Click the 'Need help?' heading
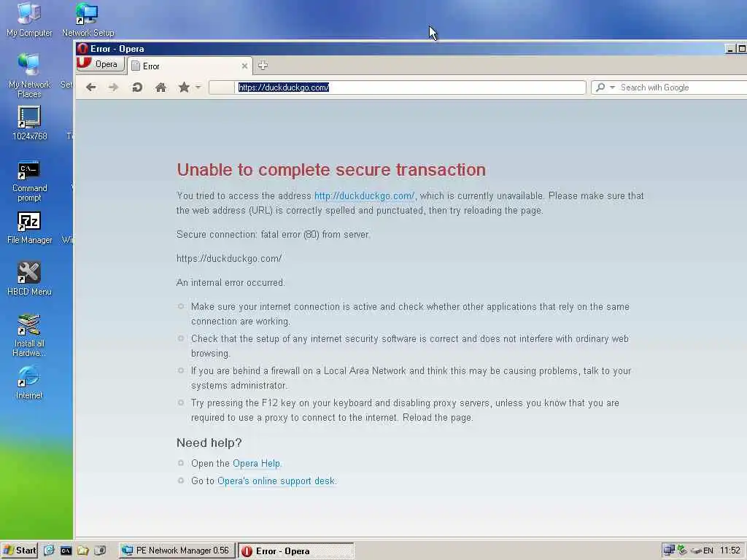The image size is (747, 560). [209, 443]
